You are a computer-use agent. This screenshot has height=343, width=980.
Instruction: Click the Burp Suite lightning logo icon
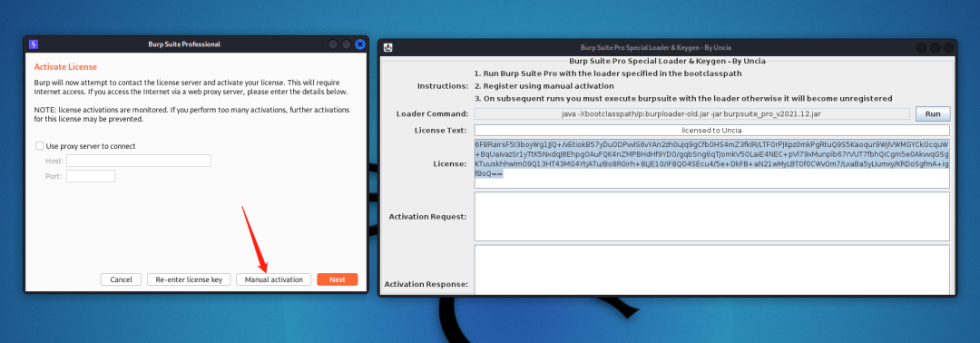(x=34, y=44)
